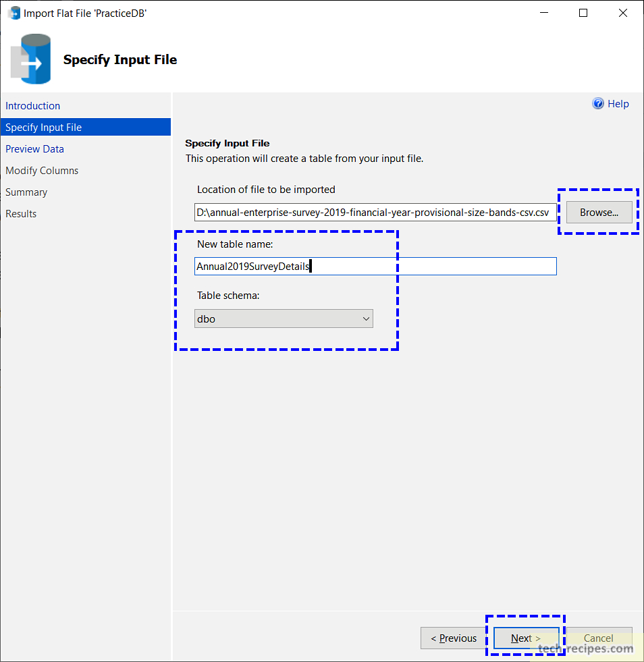This screenshot has width=644, height=662.
Task: Click the Help icon
Action: (598, 103)
